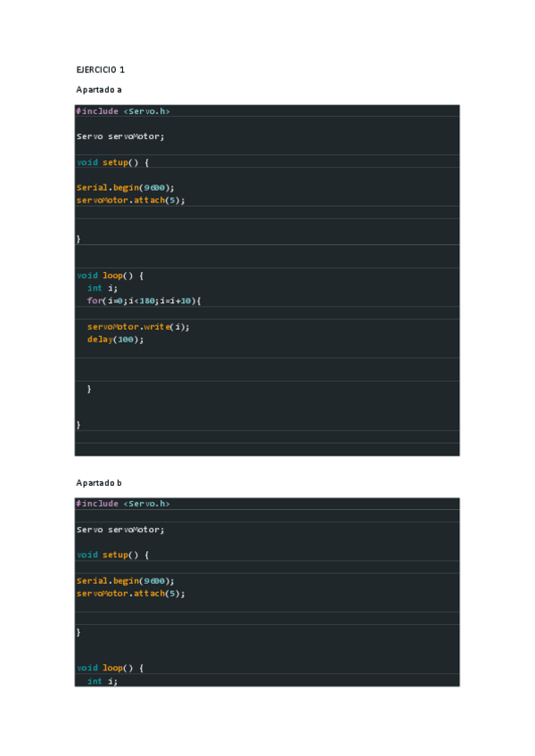Click the 'servoMotor.write(i);' line
Image resolution: width=535 pixels, height=756 pixels.
click(138, 327)
